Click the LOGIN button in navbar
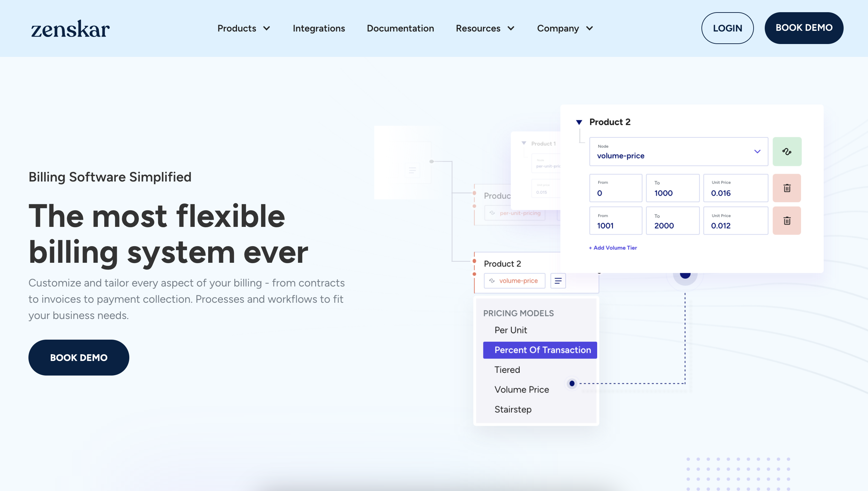 tap(727, 28)
